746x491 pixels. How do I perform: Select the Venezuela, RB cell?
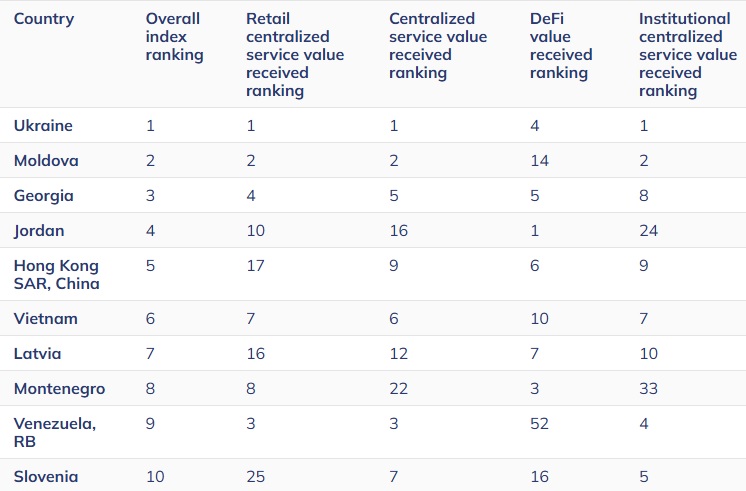(54, 433)
